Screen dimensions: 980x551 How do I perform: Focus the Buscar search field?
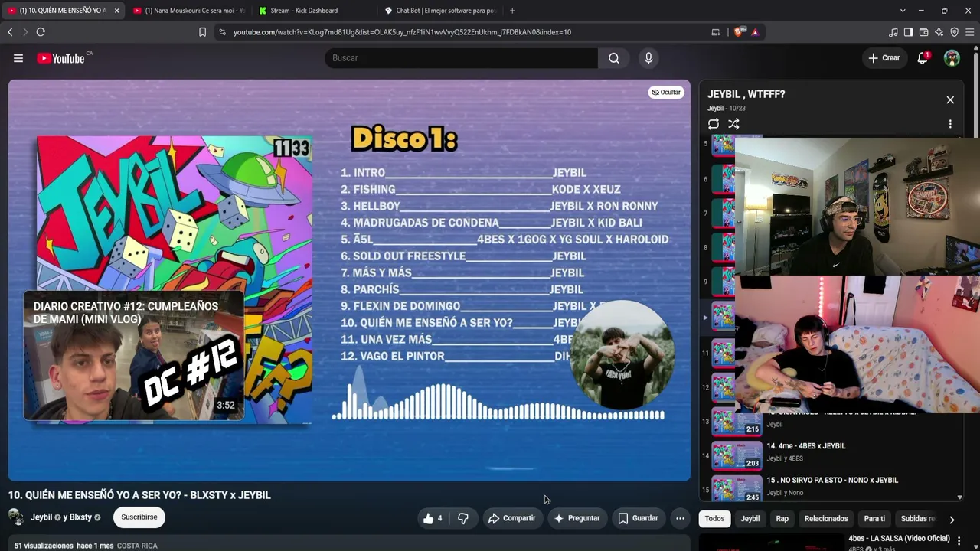(462, 58)
